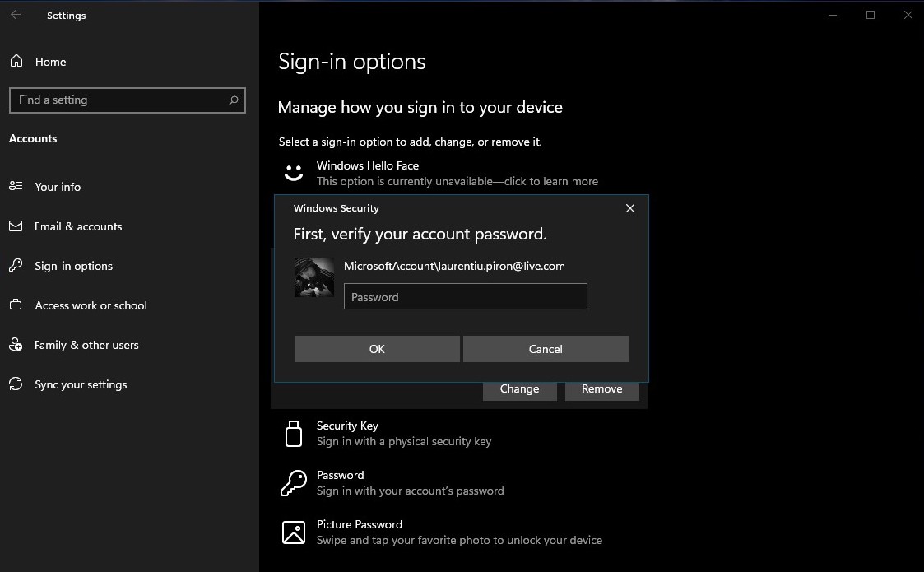Click the Windows Hello Face smiley icon
This screenshot has height=572, width=924.
(294, 173)
